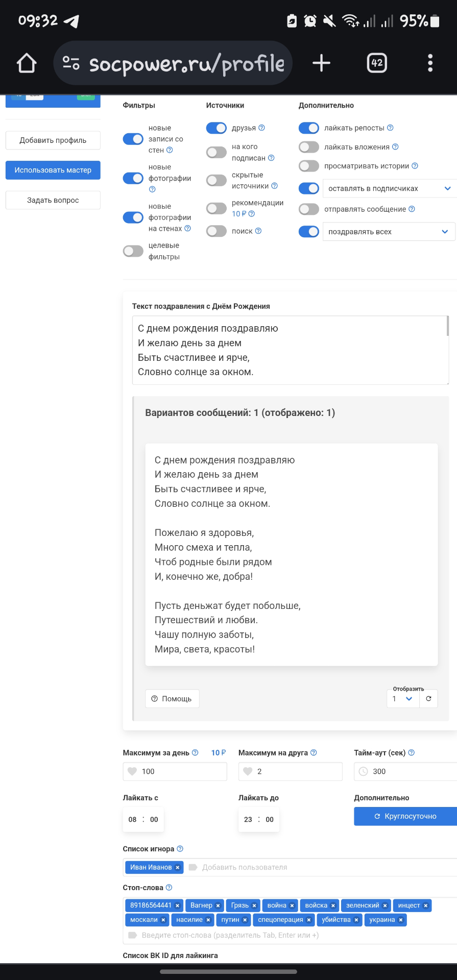This screenshot has height=980, width=457.
Task: Click help icon next to Стоп-слова
Action: pos(169,888)
